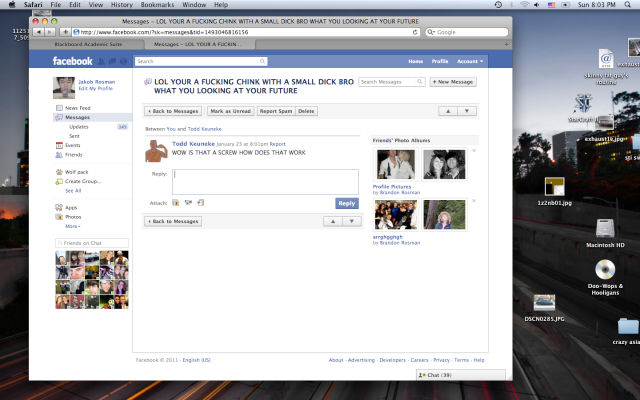Screen dimensions: 640x400
Task: Click the Wi-Fi status icon in menu bar
Action: pos(524,4)
